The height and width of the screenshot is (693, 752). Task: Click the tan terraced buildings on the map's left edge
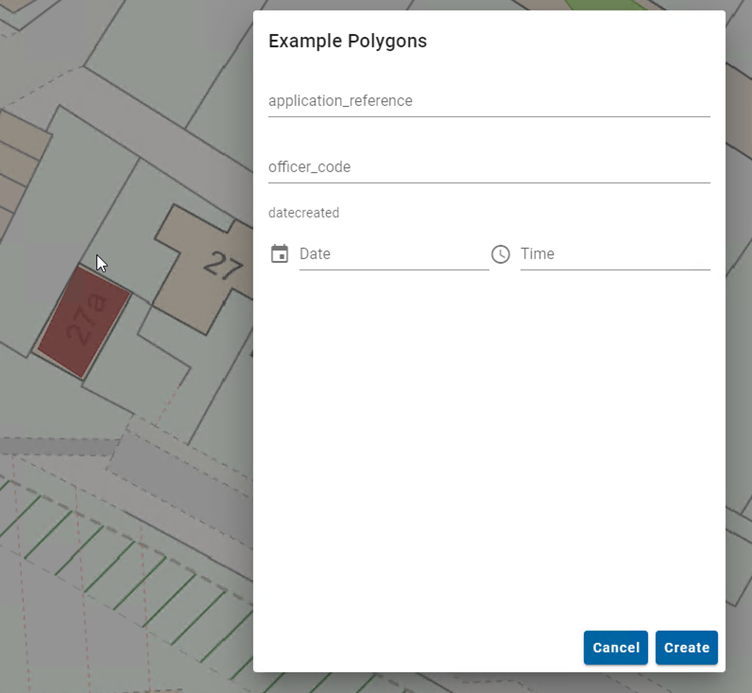point(19,163)
